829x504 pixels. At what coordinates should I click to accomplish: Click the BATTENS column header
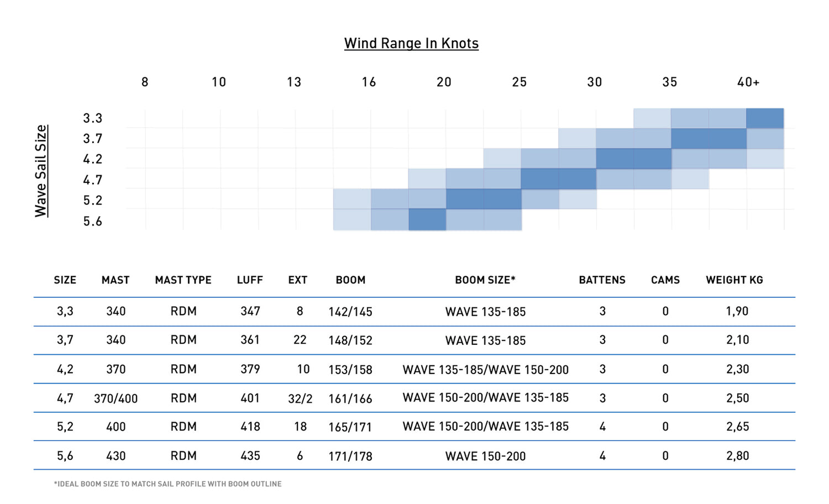(x=602, y=280)
